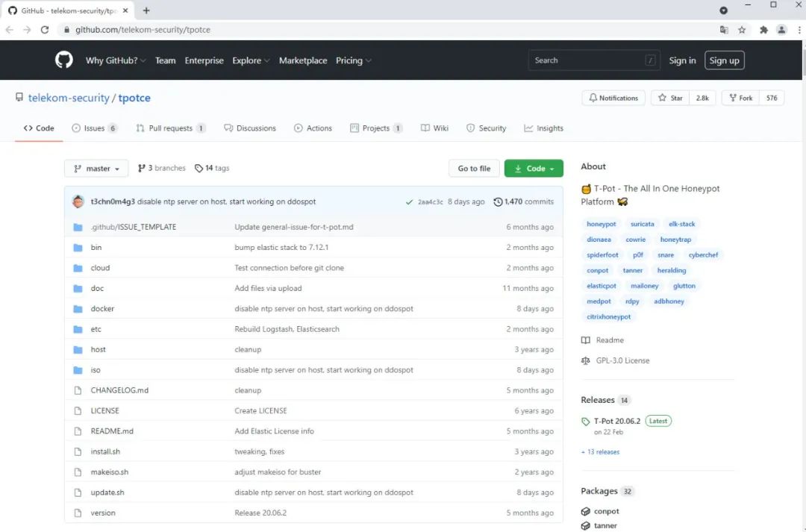Click the honeypot topic tag
This screenshot has height=532, width=806.
(601, 224)
